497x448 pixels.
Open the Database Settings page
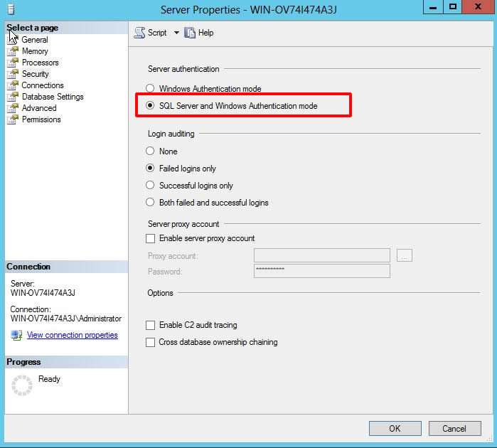point(53,97)
